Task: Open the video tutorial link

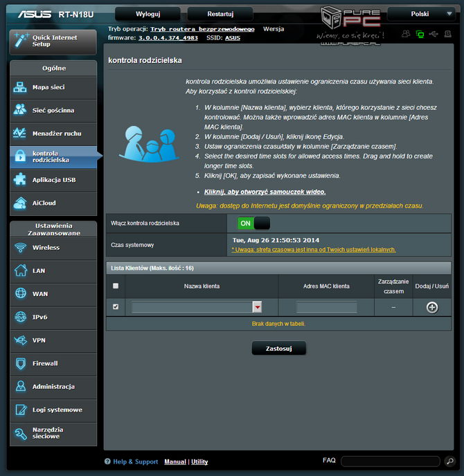Action: (x=265, y=192)
